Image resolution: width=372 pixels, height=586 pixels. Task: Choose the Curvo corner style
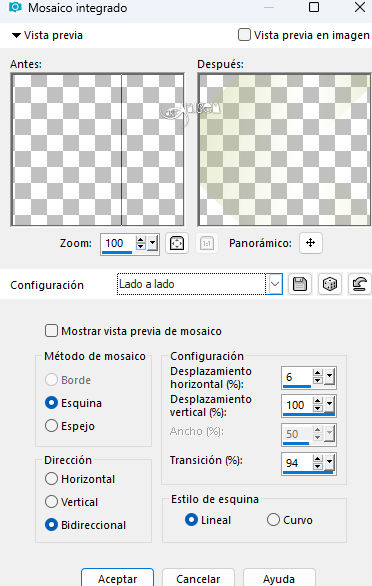[x=273, y=519]
